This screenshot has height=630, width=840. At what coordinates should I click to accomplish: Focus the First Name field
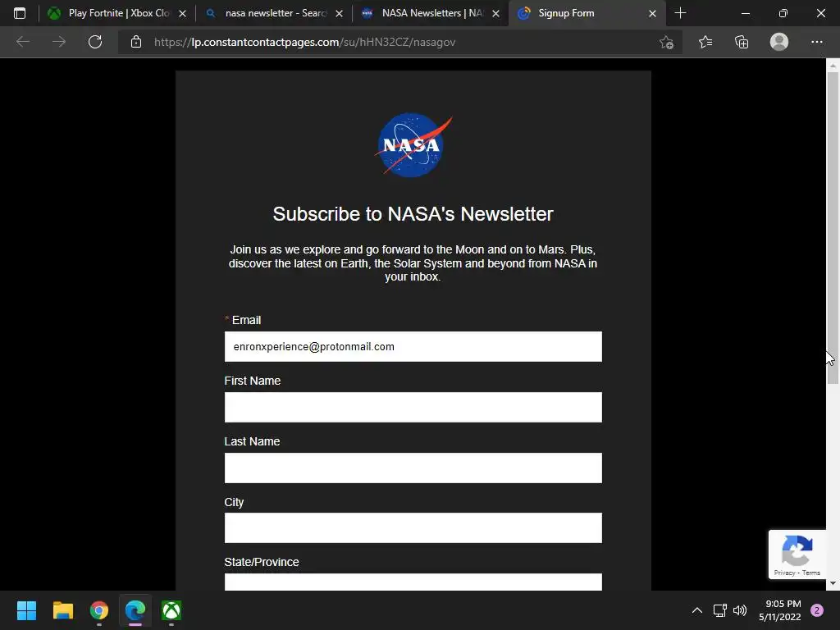coord(413,407)
